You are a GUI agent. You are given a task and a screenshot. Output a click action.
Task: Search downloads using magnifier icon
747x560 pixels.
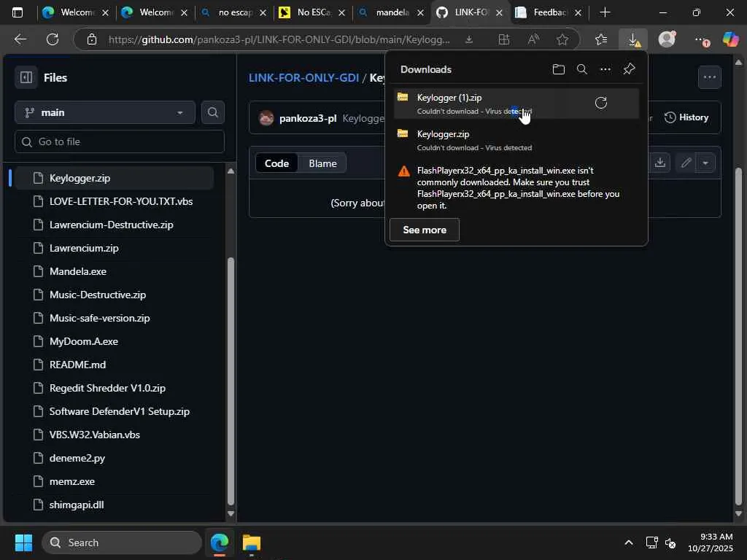(581, 69)
